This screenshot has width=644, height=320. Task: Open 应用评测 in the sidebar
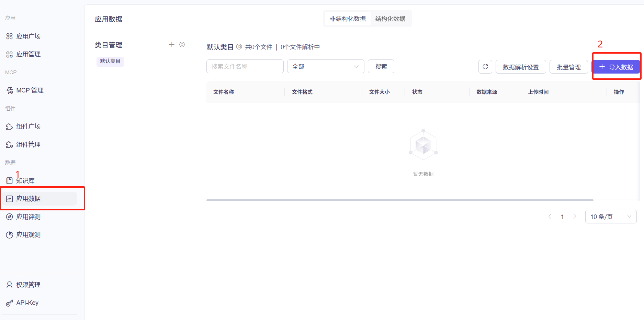[29, 217]
